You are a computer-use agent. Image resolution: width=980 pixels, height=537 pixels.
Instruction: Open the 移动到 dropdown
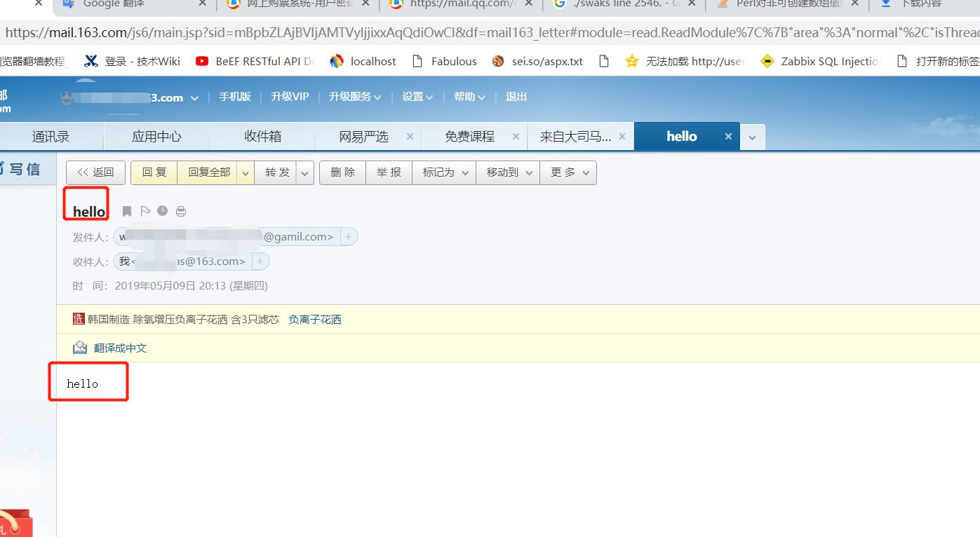click(508, 172)
